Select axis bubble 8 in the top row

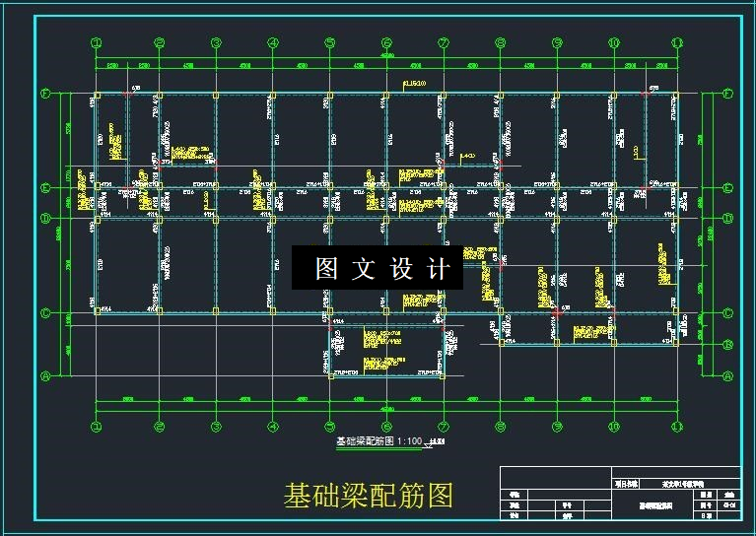click(x=501, y=43)
